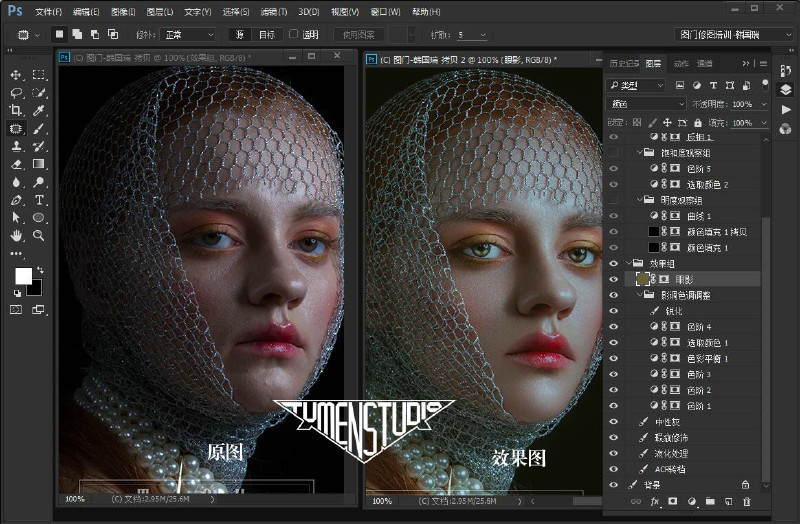
Task: Click the 源 button in options bar
Action: (x=239, y=35)
